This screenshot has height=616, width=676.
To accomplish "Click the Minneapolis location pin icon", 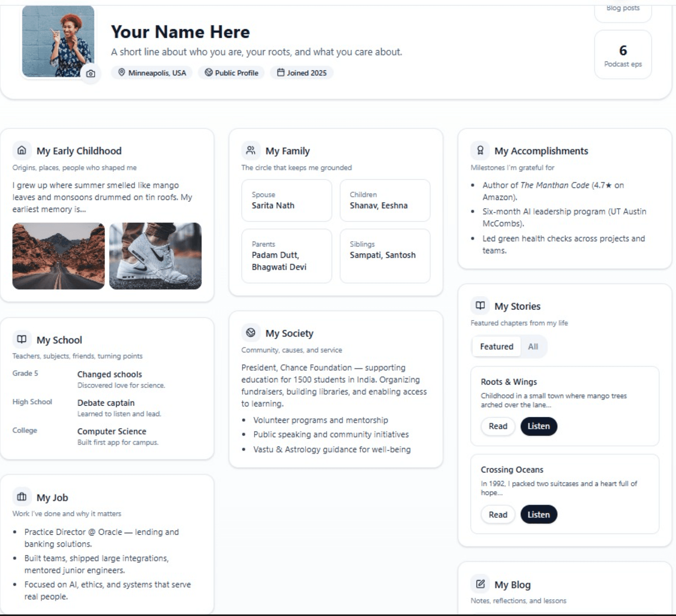I will pyautogui.click(x=122, y=73).
